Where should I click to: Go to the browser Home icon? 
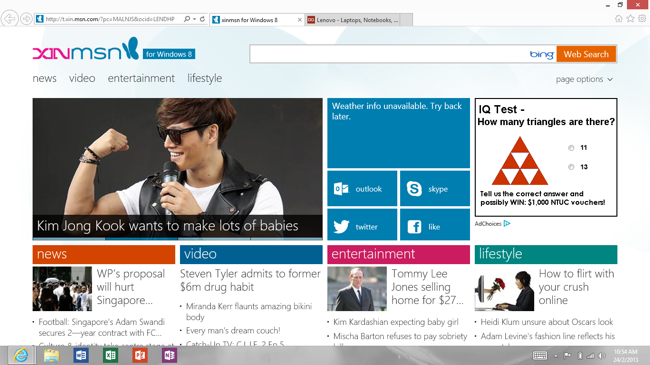618,19
